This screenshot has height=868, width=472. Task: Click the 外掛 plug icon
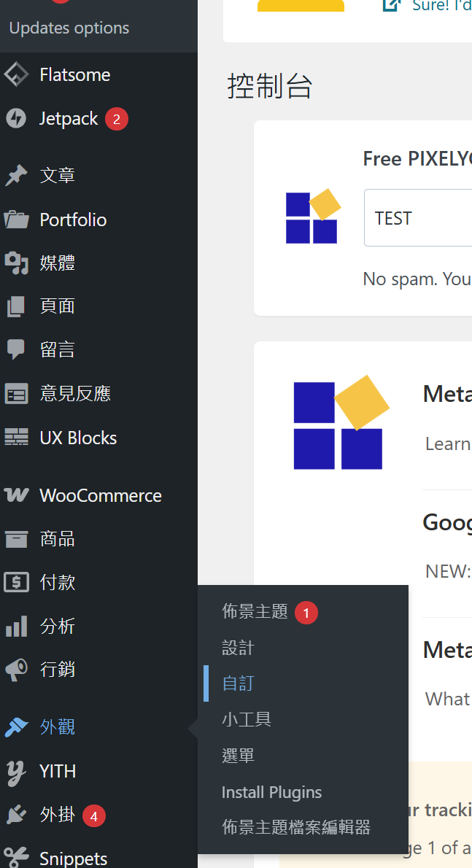(16, 815)
